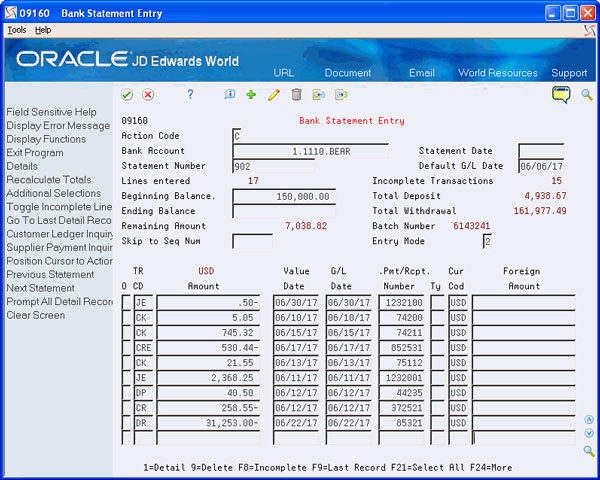Screen dimensions: 600x480
Task: Click the bottom-right magnifier icon
Action: (x=589, y=451)
